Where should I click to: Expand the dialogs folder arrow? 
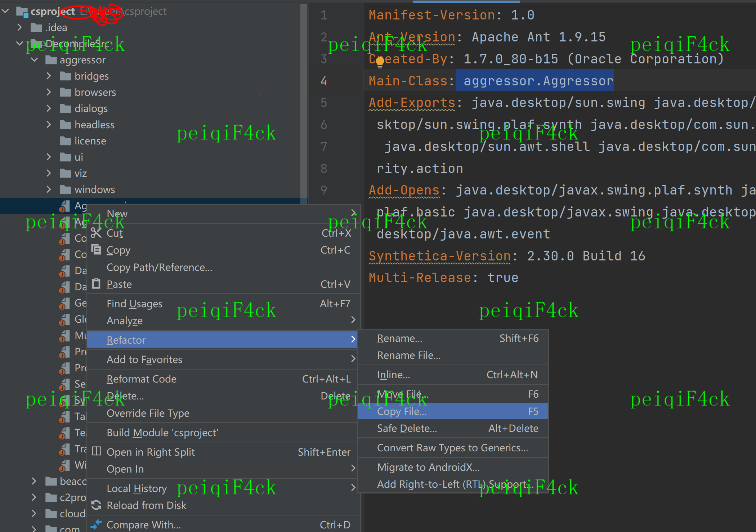pyautogui.click(x=49, y=108)
